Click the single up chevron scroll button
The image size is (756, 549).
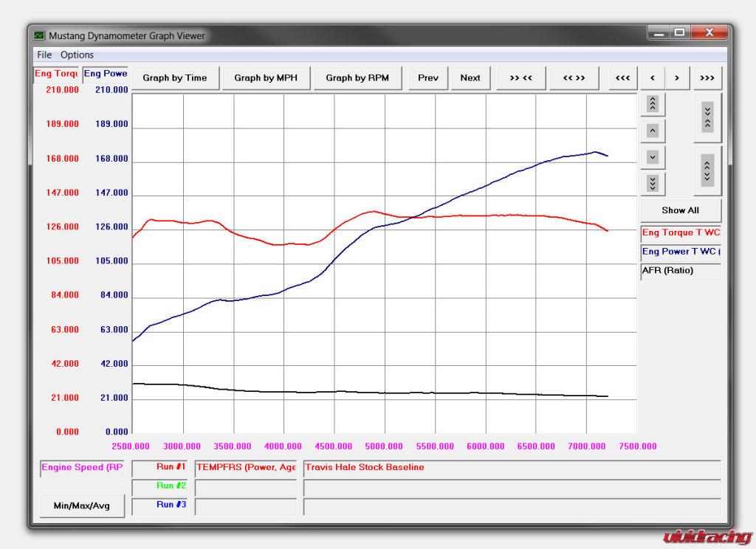(x=652, y=131)
